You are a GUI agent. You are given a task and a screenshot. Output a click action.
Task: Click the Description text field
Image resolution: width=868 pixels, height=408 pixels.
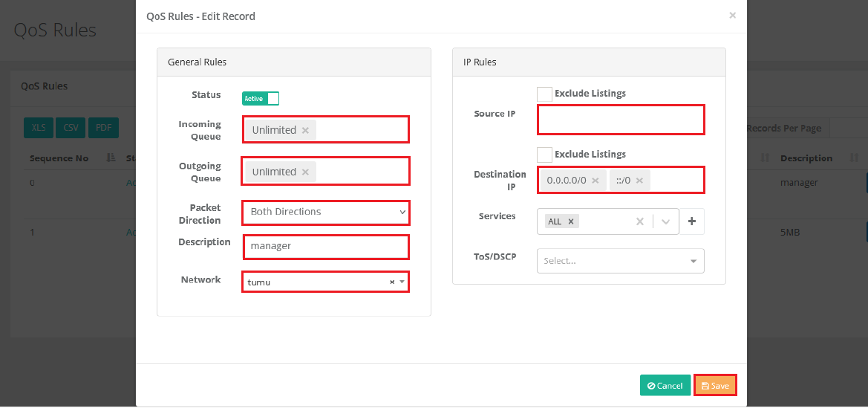click(326, 246)
